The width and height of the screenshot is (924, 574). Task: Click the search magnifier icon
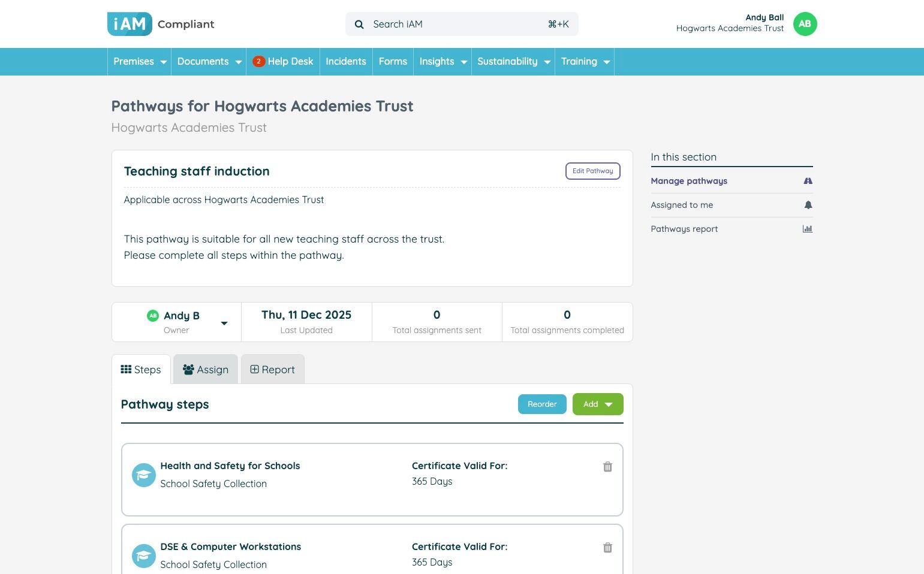point(359,25)
